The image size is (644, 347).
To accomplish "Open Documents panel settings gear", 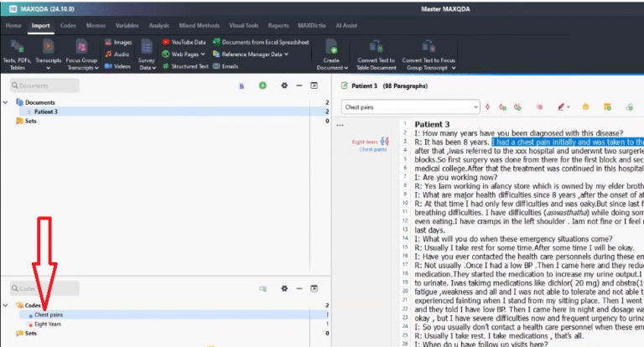I will [284, 85].
